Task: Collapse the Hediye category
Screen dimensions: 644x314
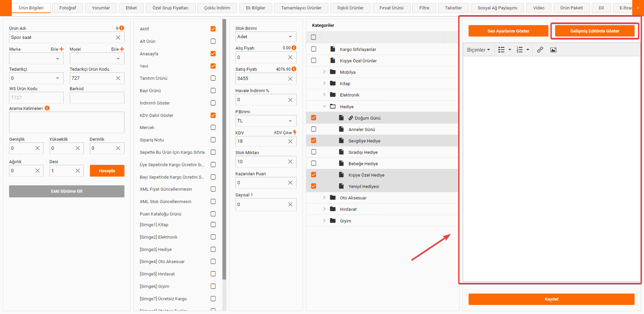Action: [x=324, y=106]
